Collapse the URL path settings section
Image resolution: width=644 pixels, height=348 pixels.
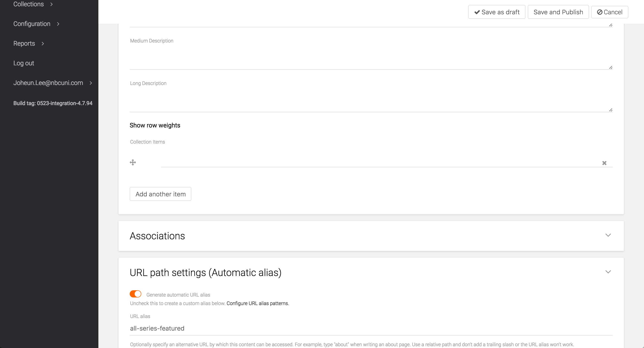coord(608,272)
